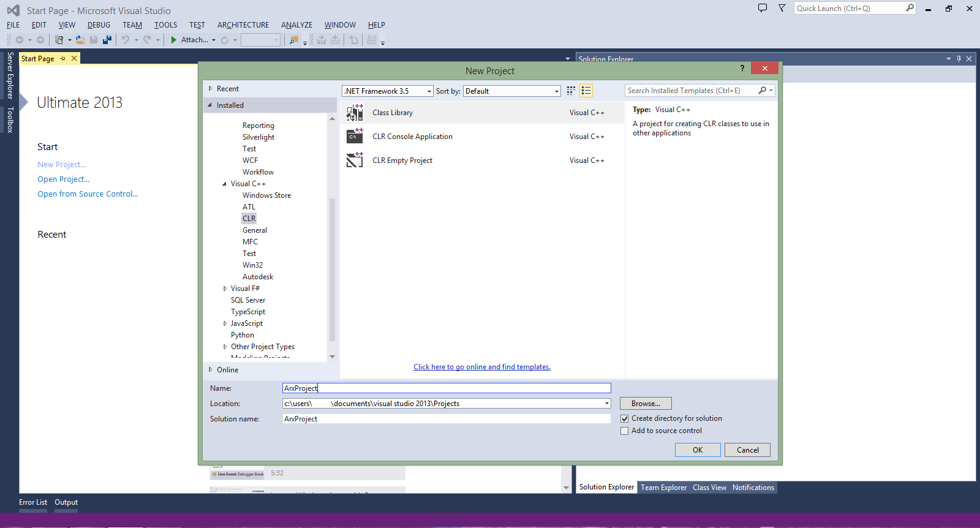980x528 pixels.
Task: Toggle auto-hide pin on Solution Explorer
Action: click(x=959, y=59)
